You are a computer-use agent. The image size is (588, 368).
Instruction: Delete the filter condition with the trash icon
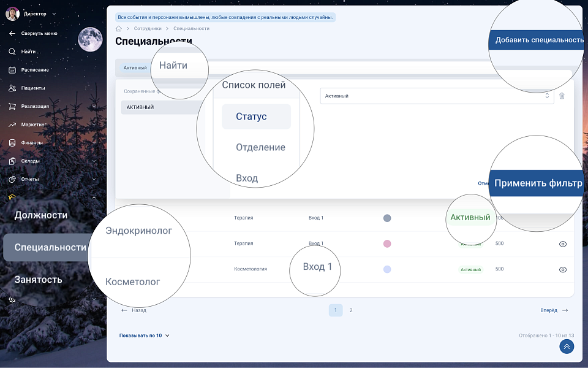[562, 96]
